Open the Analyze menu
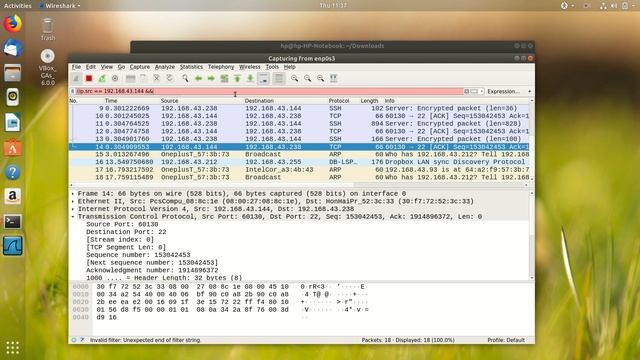 click(165, 67)
